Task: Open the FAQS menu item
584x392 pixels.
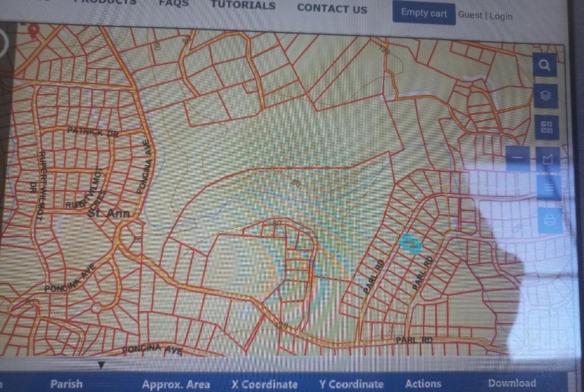Action: [174, 3]
